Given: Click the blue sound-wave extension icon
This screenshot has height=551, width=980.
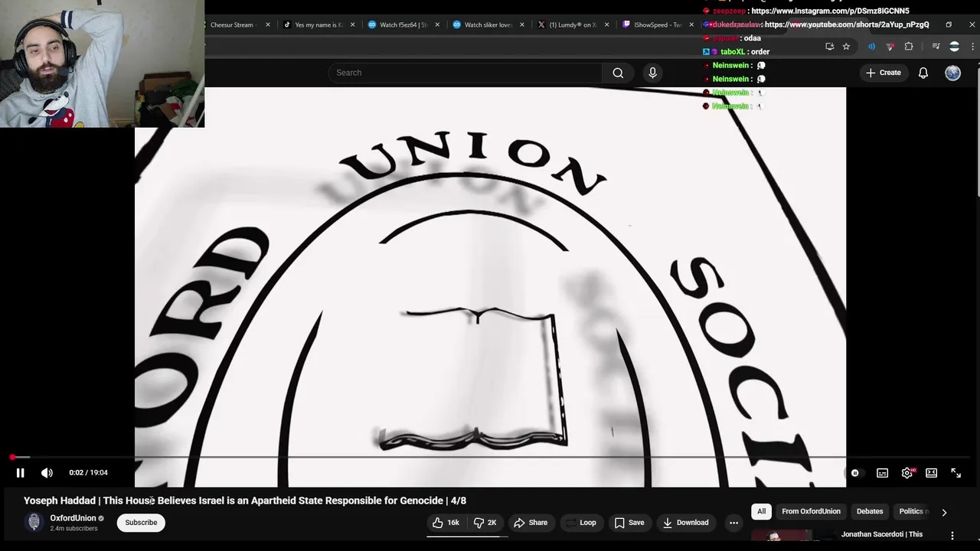Looking at the screenshot, I should 871,47.
